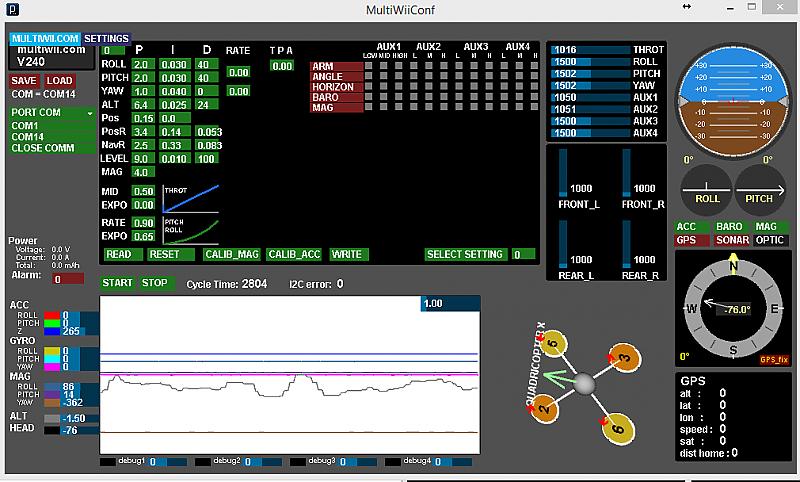
Task: Click the compass heading dial
Action: point(733,308)
